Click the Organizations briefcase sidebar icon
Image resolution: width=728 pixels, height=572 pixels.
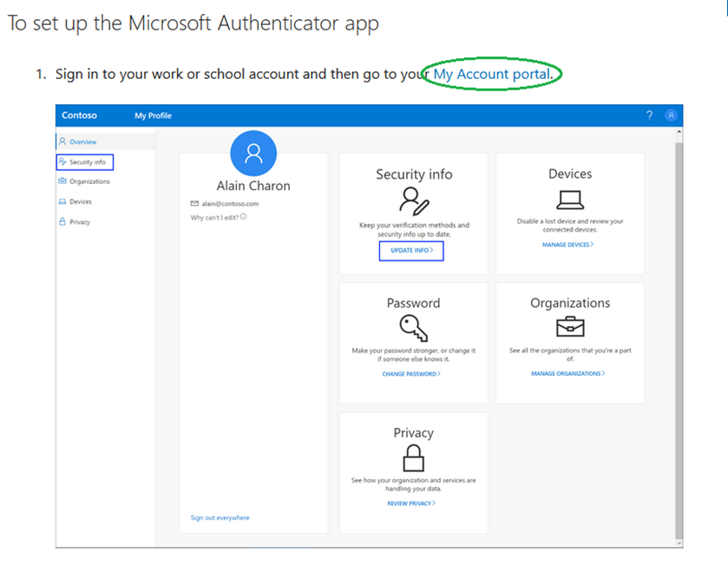[62, 181]
